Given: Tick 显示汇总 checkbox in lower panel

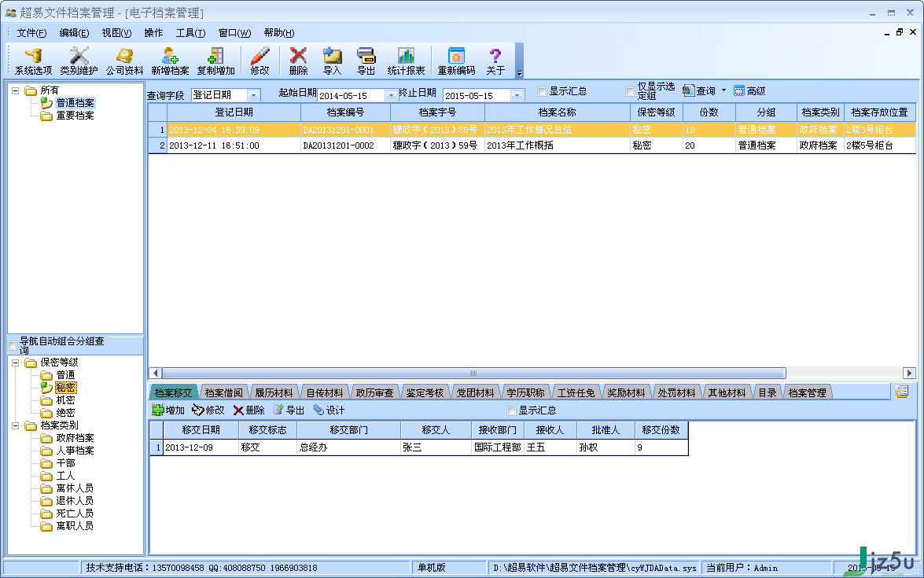Looking at the screenshot, I should [x=511, y=410].
